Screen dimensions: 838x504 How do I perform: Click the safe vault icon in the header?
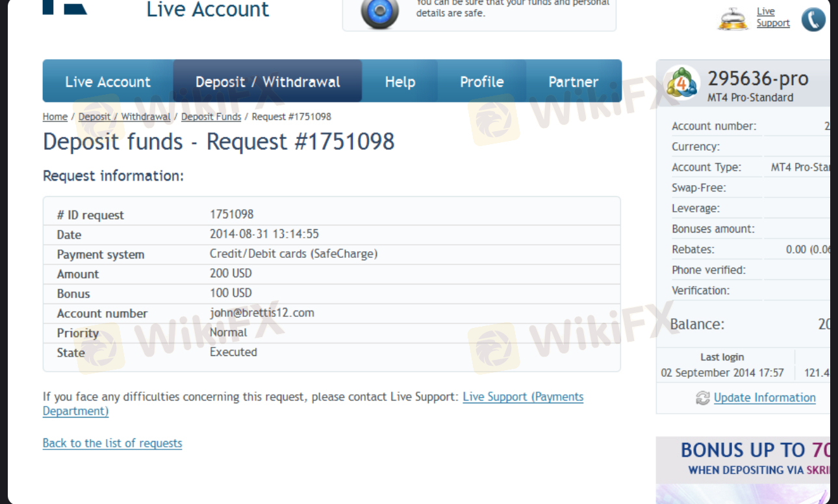(380, 13)
